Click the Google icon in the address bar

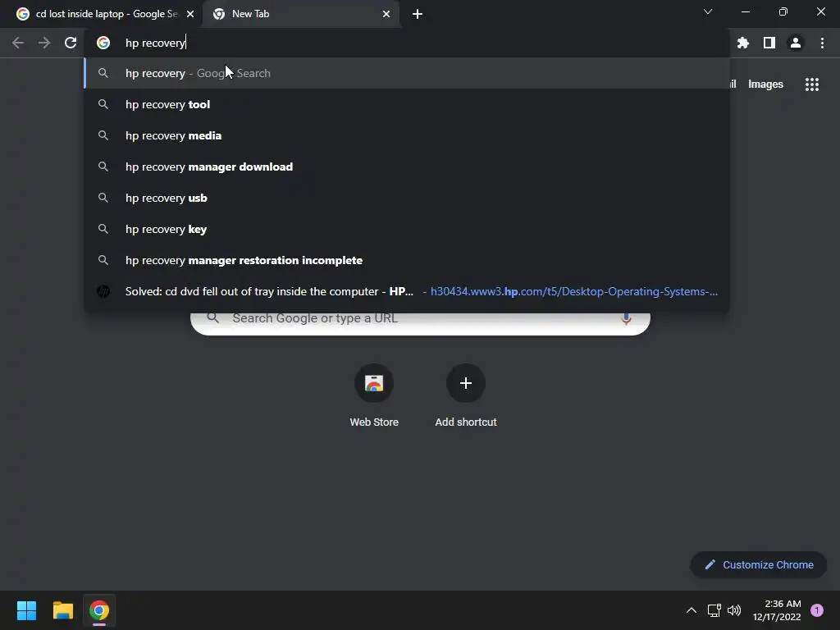click(103, 43)
